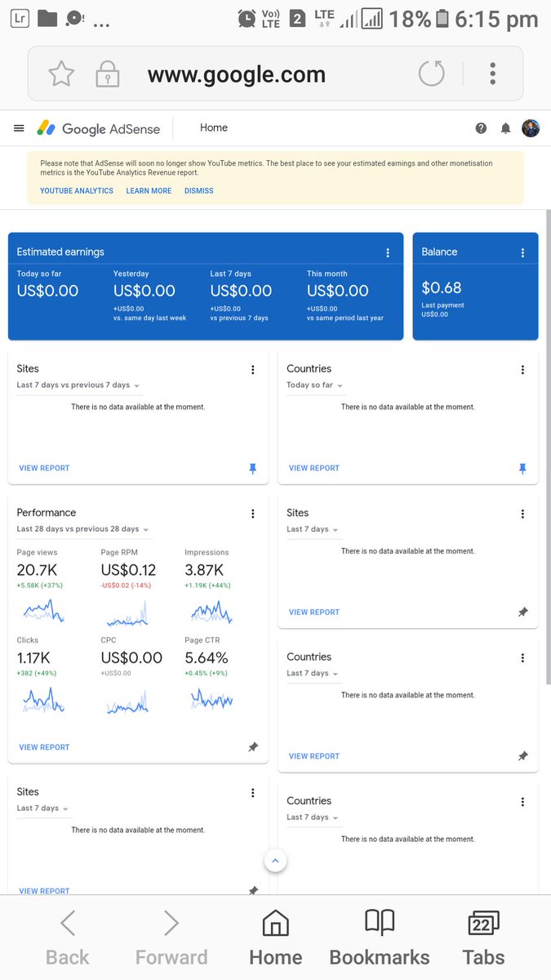The height and width of the screenshot is (980, 551).
Task: Tap the Lightroom Lr status bar icon
Action: [x=20, y=18]
